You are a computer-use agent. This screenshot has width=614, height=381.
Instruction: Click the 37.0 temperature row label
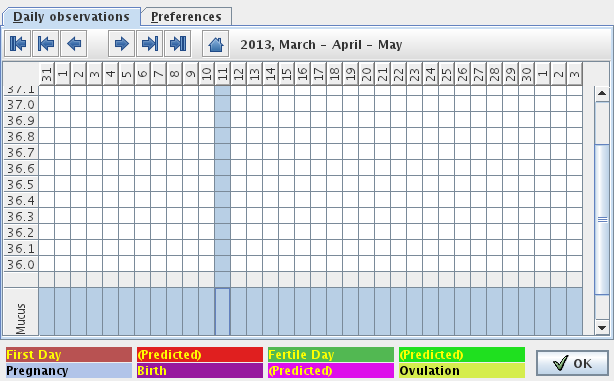(21, 105)
